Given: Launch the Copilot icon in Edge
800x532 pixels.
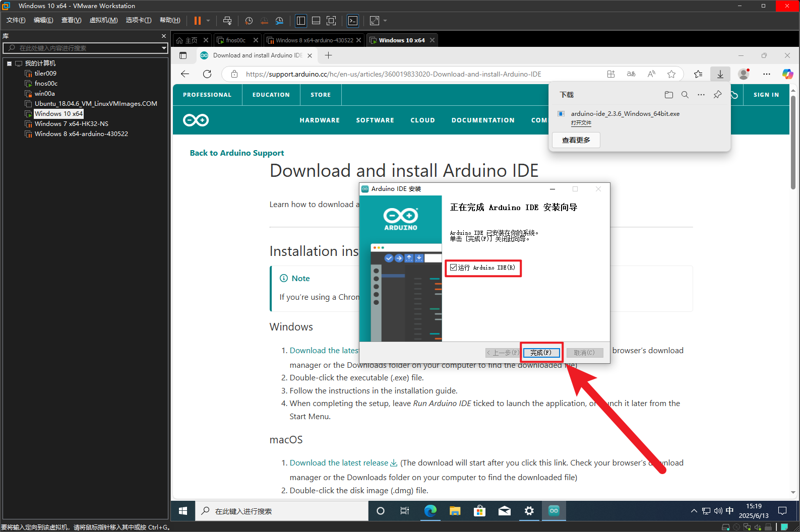Looking at the screenshot, I should point(787,74).
